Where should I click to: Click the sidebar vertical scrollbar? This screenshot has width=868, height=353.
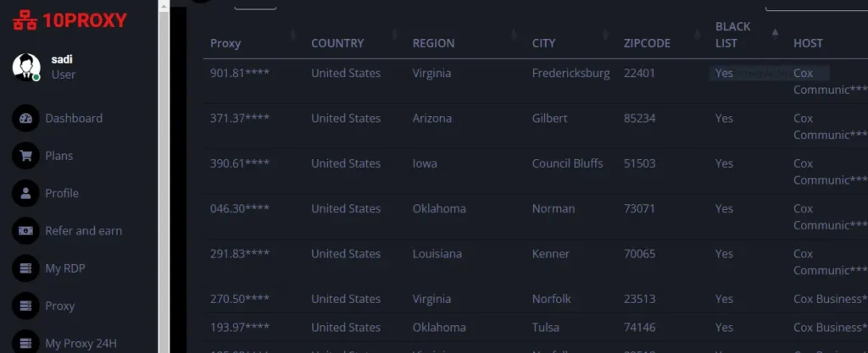point(164,169)
